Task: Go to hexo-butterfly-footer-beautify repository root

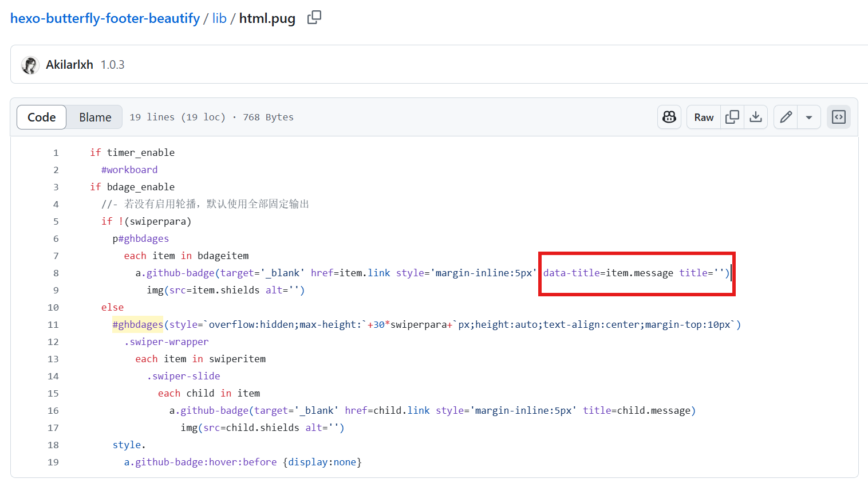Action: pyautogui.click(x=105, y=18)
